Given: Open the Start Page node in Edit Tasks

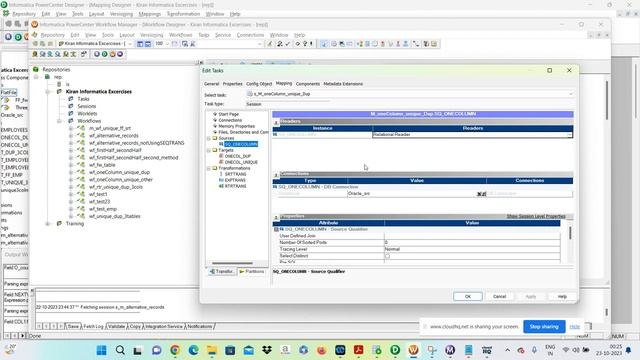Looking at the screenshot, I should [228, 114].
